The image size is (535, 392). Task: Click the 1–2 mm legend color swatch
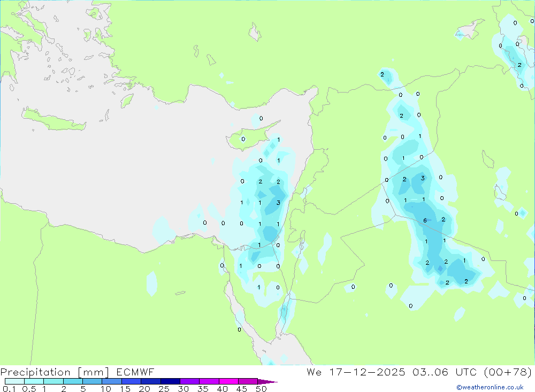pyautogui.click(x=53, y=381)
